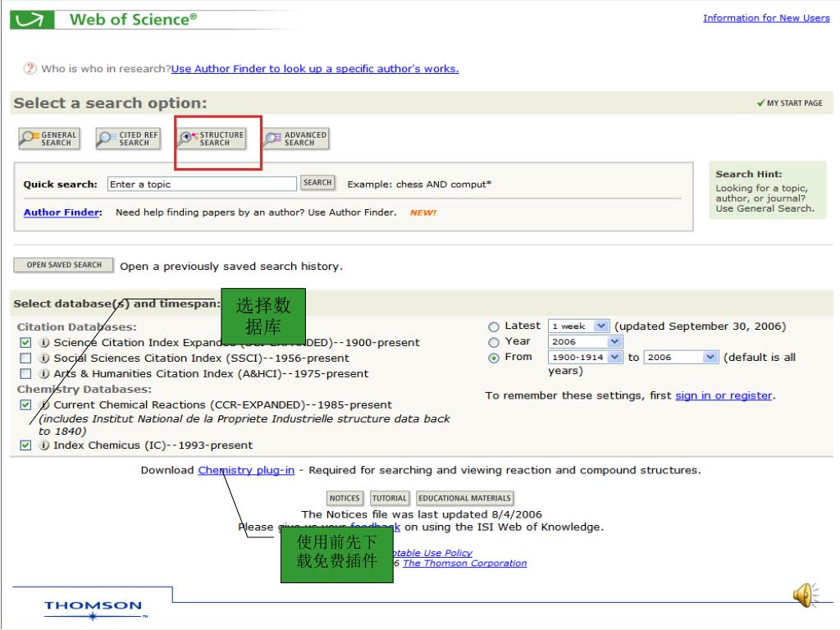The width and height of the screenshot is (840, 630).
Task: Open The Thomson Corporation link
Action: tap(464, 563)
